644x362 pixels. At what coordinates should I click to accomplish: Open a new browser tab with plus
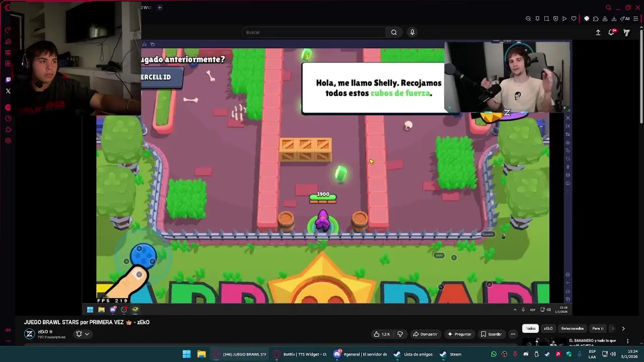click(x=159, y=8)
